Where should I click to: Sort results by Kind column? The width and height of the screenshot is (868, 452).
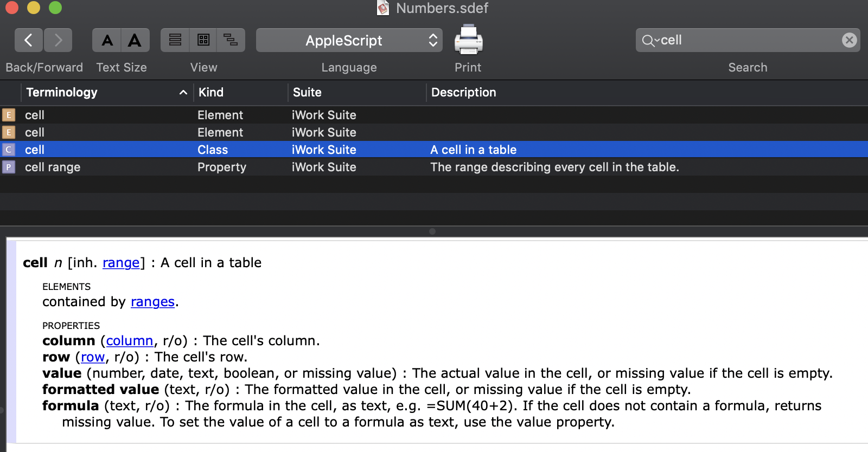[239, 93]
